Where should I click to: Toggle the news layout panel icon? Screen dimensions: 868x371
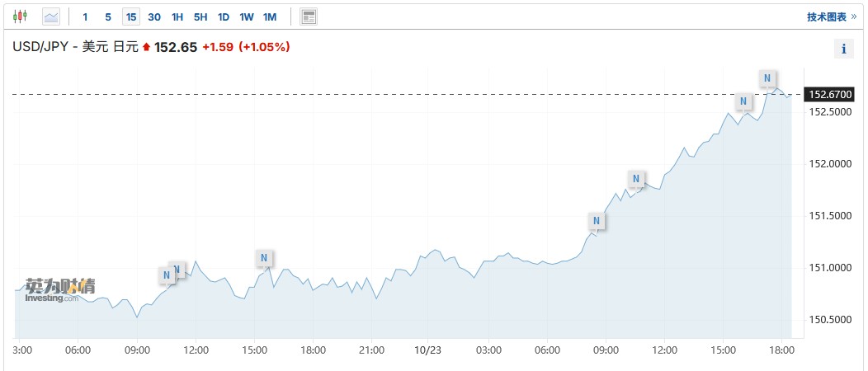pos(309,16)
